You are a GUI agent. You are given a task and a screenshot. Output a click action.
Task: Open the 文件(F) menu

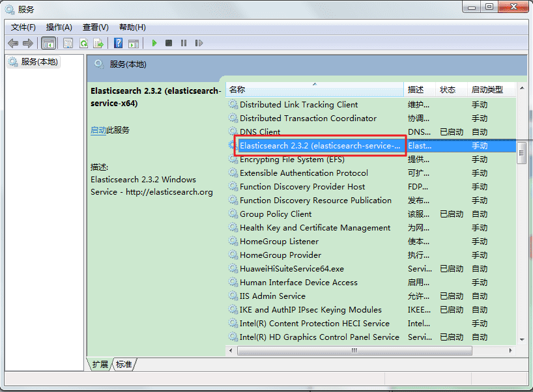[x=23, y=27]
